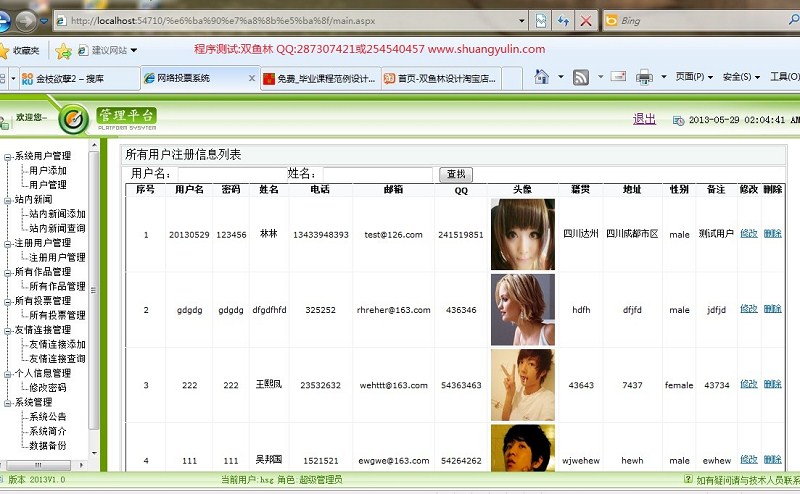800x494 pixels.
Task: Click the compatibility view page icon
Action: (541, 21)
